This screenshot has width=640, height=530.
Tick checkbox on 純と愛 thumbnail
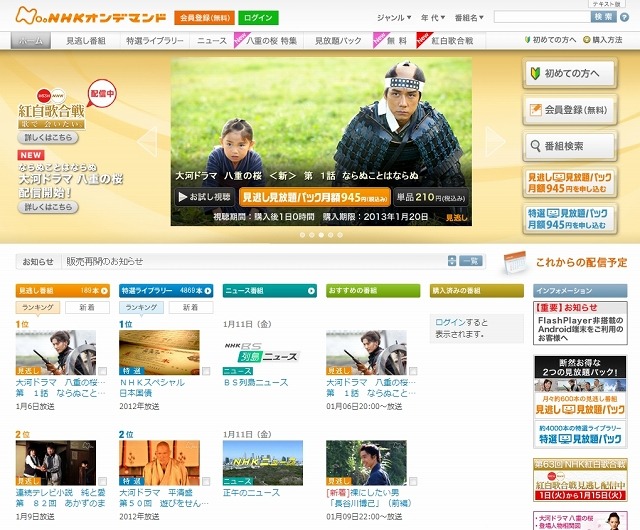(102, 481)
